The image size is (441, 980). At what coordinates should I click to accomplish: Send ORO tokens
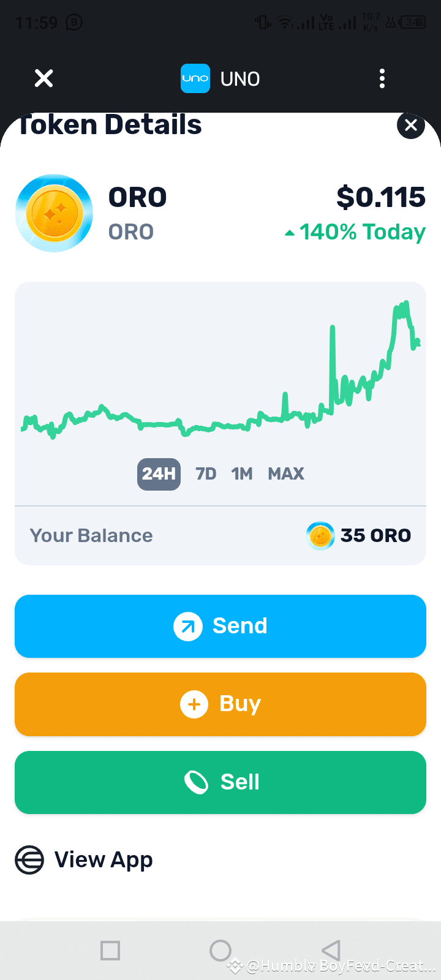tap(221, 626)
